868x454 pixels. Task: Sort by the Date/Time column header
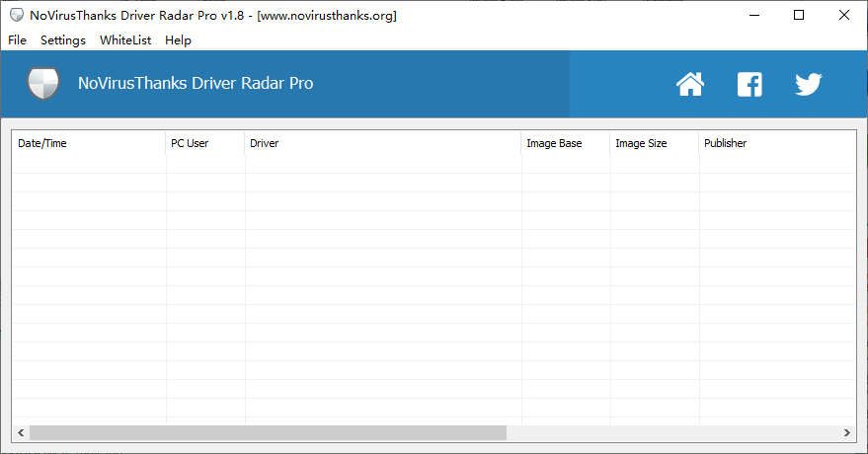89,143
